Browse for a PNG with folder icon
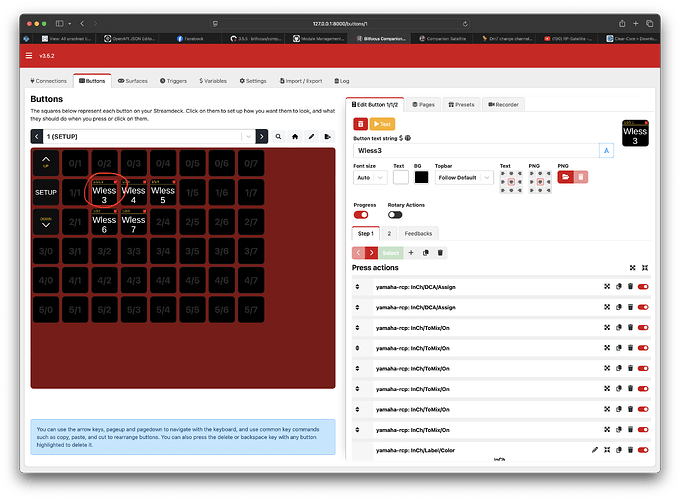 click(565, 177)
